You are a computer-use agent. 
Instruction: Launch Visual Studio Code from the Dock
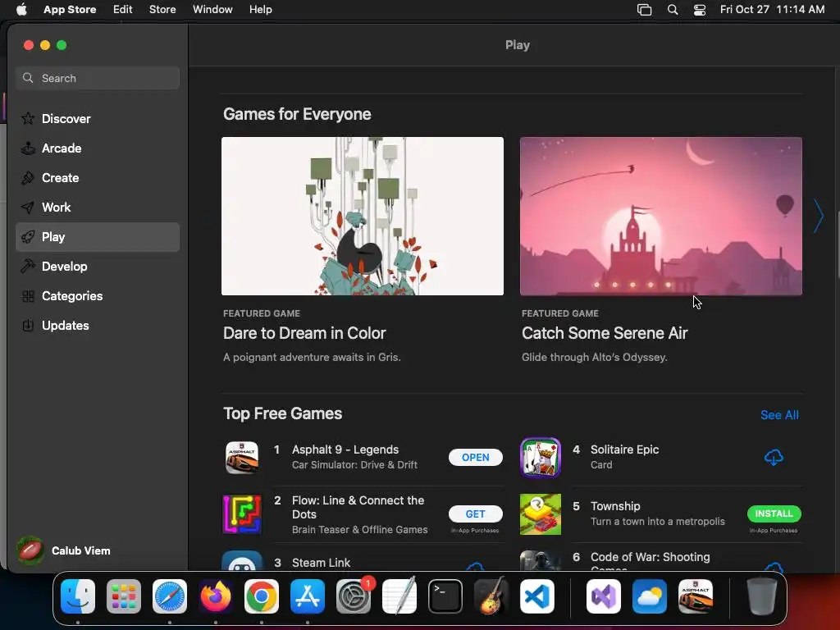click(x=537, y=596)
